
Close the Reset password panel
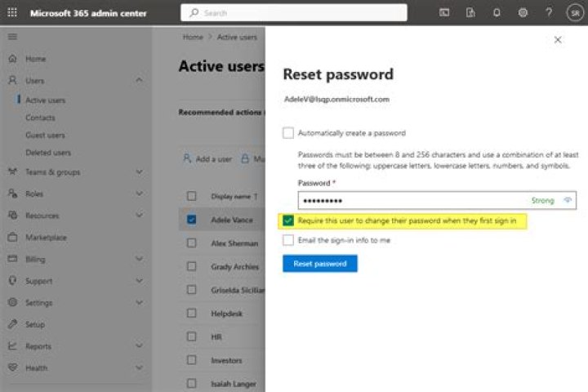click(x=558, y=39)
